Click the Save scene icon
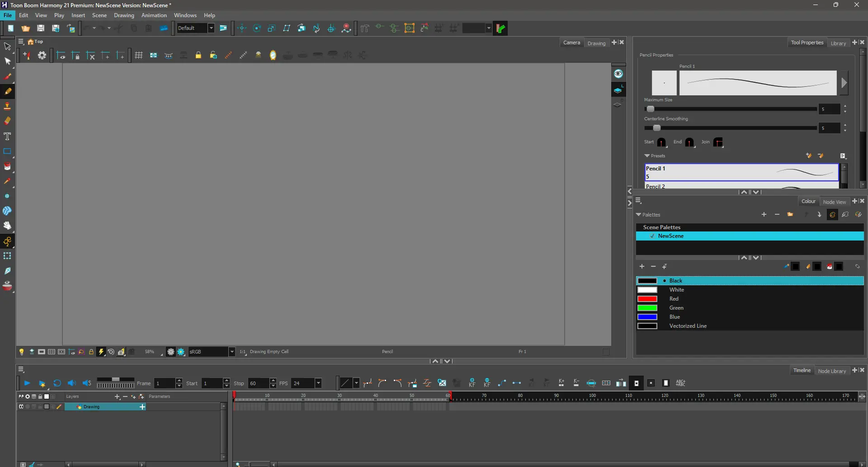Image resolution: width=868 pixels, height=467 pixels. click(41, 28)
